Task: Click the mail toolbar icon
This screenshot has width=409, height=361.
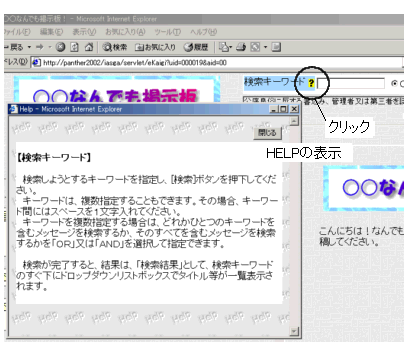Action: click(224, 47)
